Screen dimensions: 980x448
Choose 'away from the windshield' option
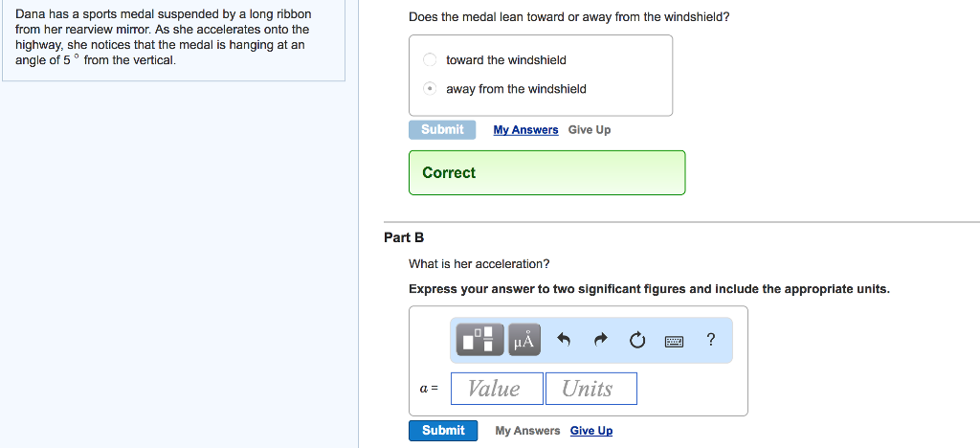point(431,89)
